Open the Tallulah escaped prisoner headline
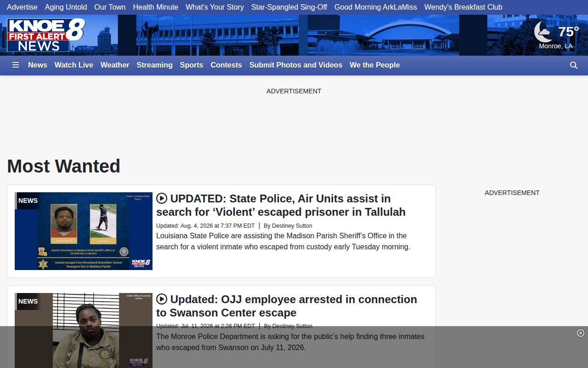588x368 pixels. pos(281,205)
